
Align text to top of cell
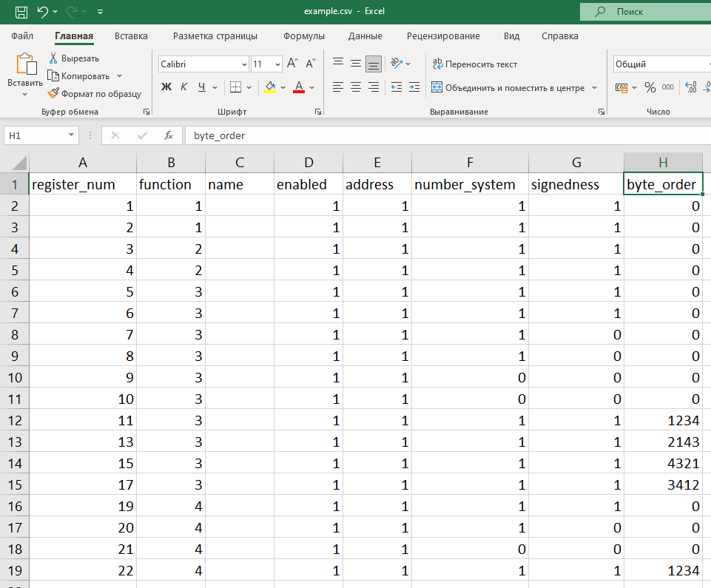coord(338,64)
